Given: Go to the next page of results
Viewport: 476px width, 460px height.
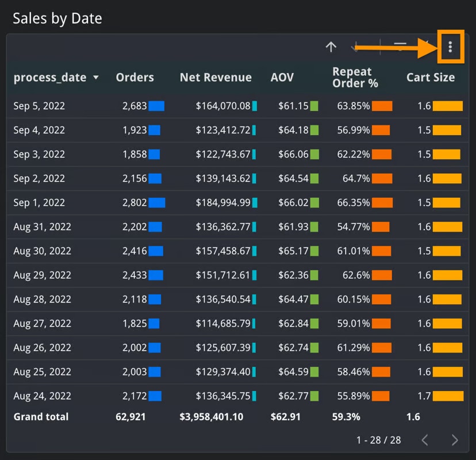Looking at the screenshot, I should tap(455, 440).
